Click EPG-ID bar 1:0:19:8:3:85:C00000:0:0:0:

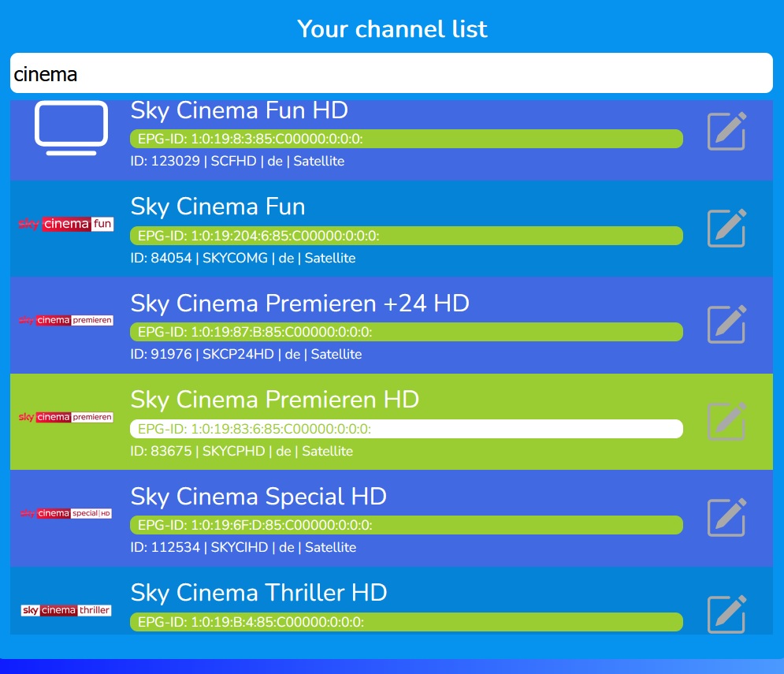click(x=407, y=139)
